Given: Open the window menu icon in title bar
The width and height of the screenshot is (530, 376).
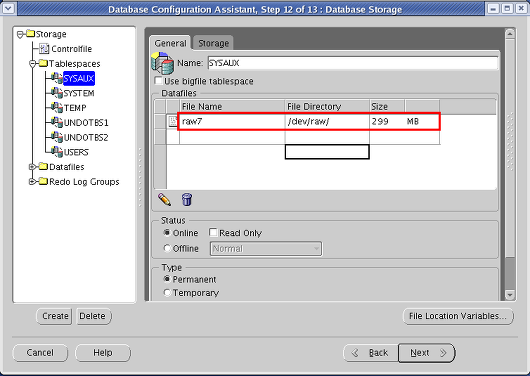Looking at the screenshot, I should click(8, 8).
